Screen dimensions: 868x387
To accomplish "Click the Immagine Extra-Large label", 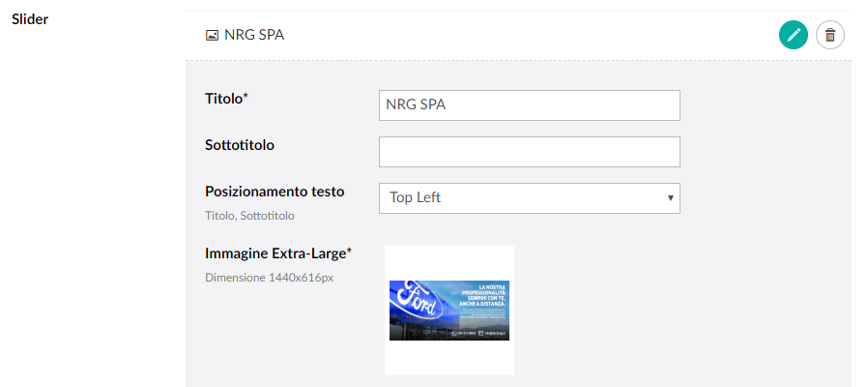I will click(275, 253).
